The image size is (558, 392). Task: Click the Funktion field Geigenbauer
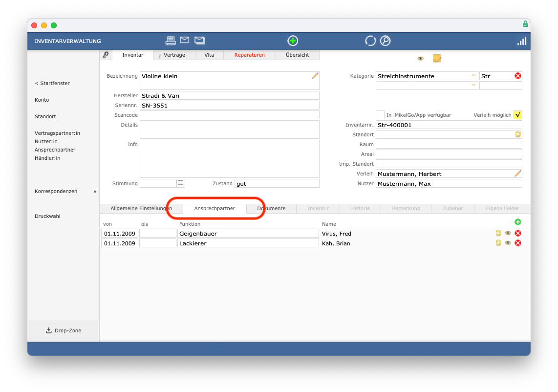(x=248, y=233)
